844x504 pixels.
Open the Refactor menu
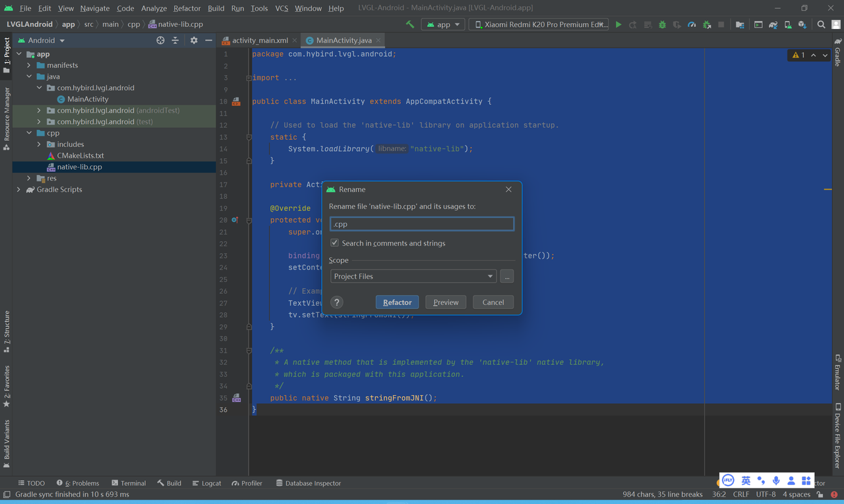[187, 8]
